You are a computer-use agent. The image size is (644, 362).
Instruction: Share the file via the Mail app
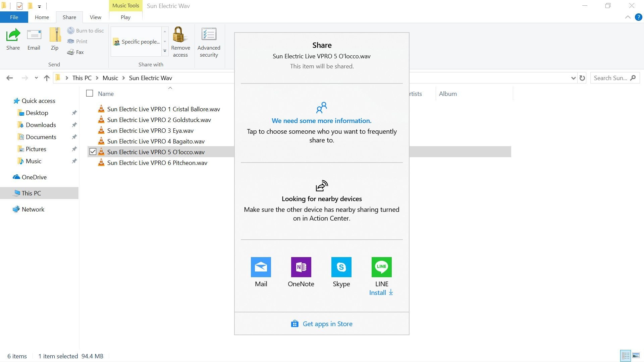coord(261,267)
